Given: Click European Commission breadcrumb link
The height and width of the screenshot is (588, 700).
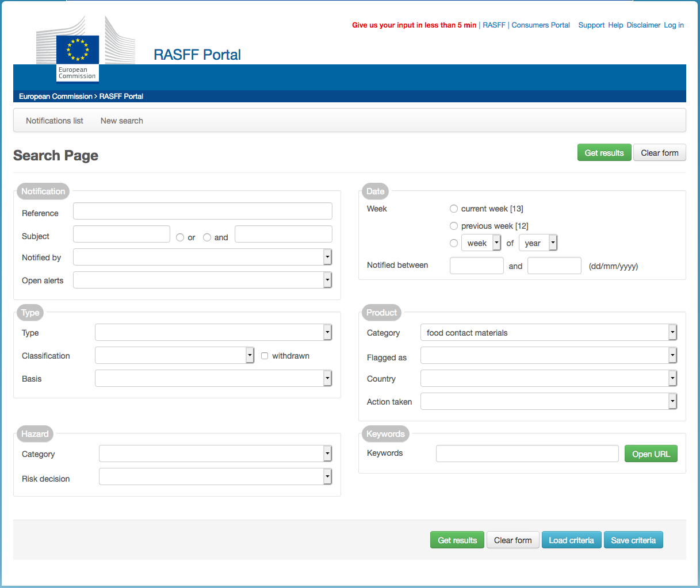Looking at the screenshot, I should (x=55, y=97).
